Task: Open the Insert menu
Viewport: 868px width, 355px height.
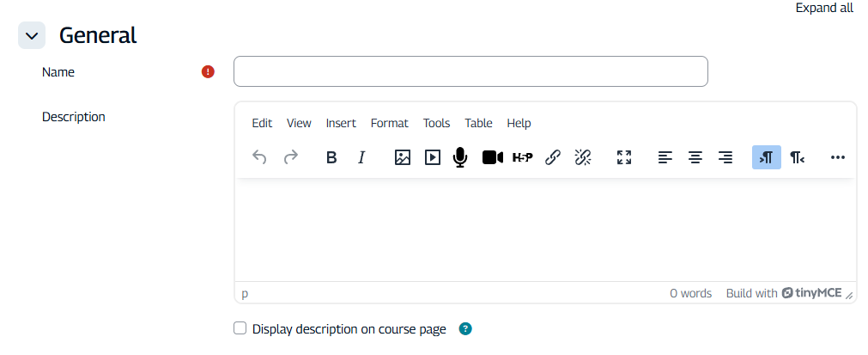Action: pos(341,123)
